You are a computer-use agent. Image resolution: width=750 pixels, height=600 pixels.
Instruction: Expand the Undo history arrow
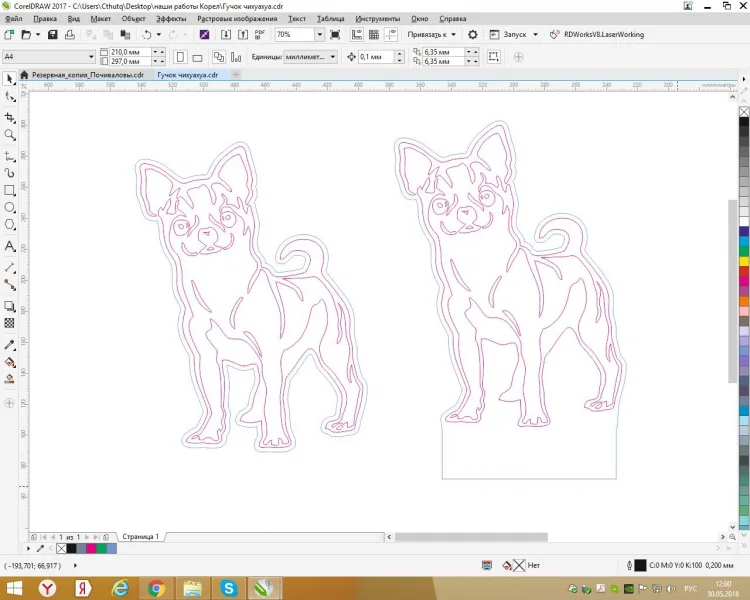coord(158,34)
